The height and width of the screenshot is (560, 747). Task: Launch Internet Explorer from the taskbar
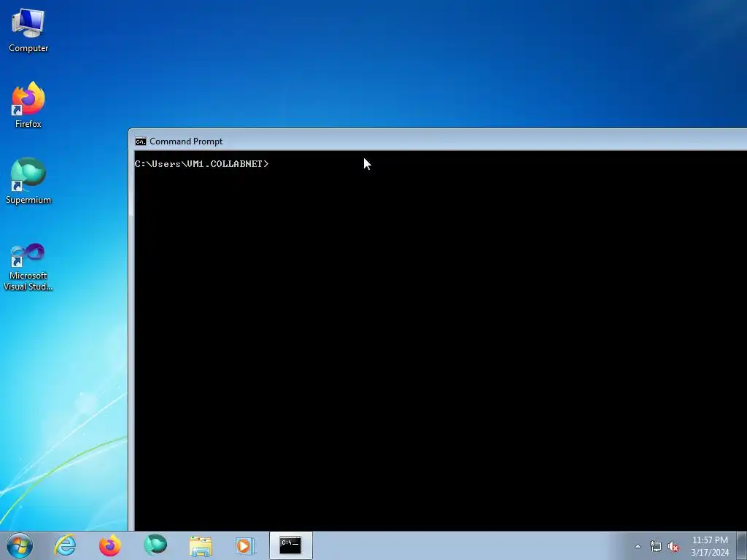(x=65, y=545)
